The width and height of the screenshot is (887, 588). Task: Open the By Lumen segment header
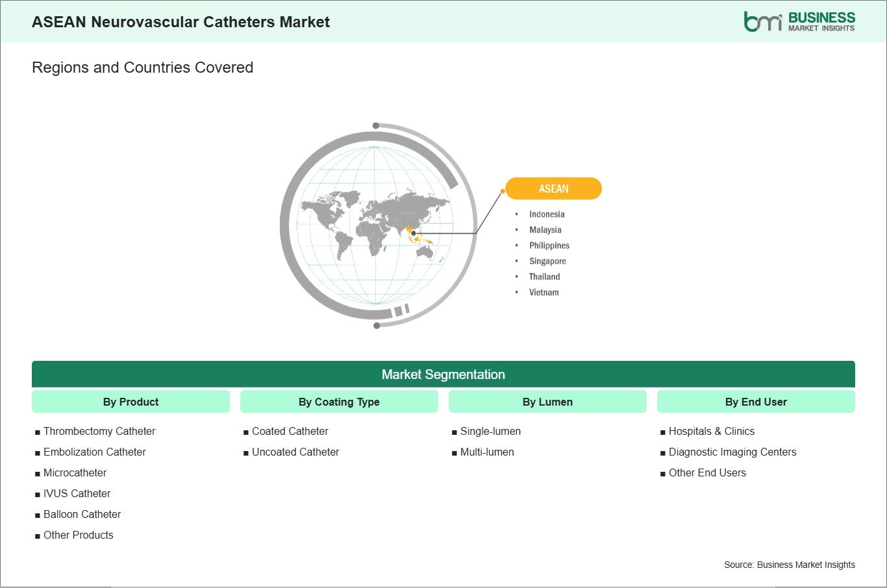[x=547, y=402]
